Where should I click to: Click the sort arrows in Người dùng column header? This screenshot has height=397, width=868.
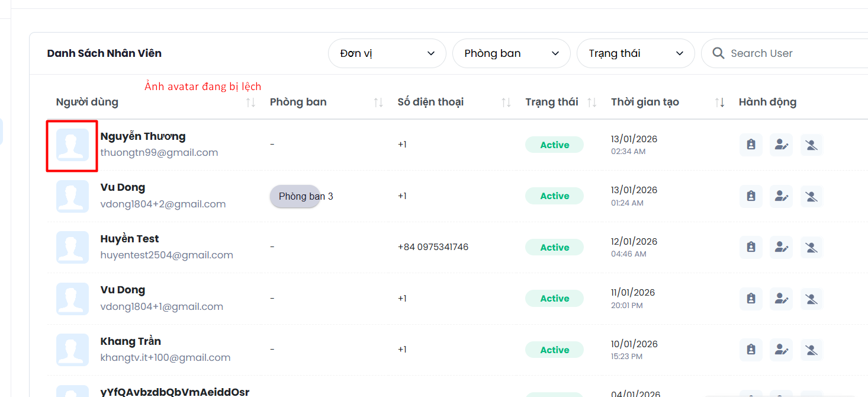tap(250, 103)
